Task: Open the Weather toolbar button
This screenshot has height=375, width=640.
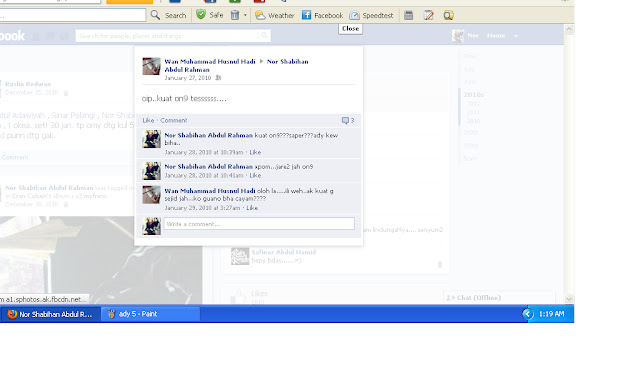Action: pyautogui.click(x=274, y=15)
